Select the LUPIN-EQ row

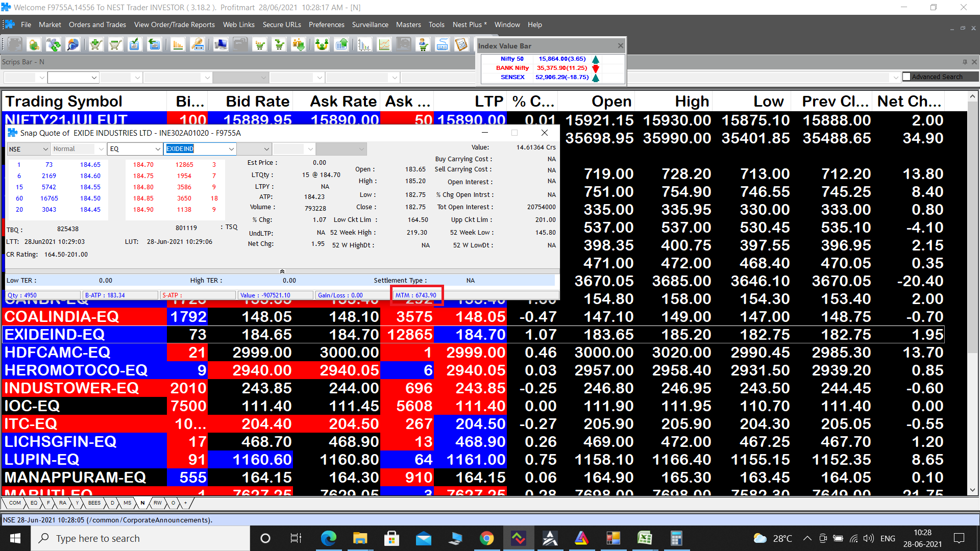point(473,460)
